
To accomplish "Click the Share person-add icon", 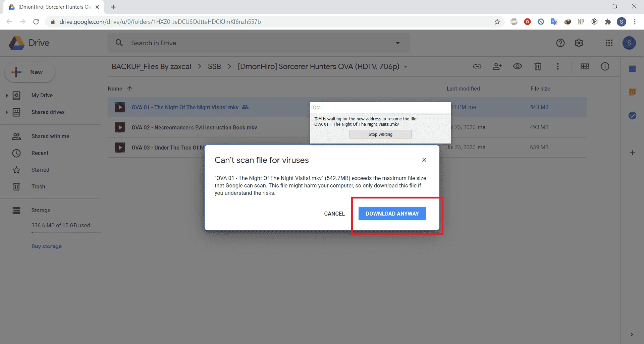I will click(497, 66).
